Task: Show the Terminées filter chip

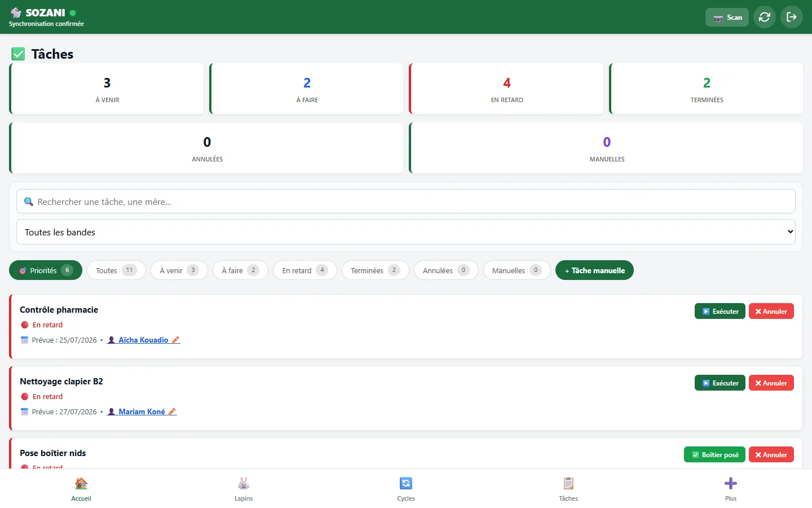Action: click(x=375, y=270)
